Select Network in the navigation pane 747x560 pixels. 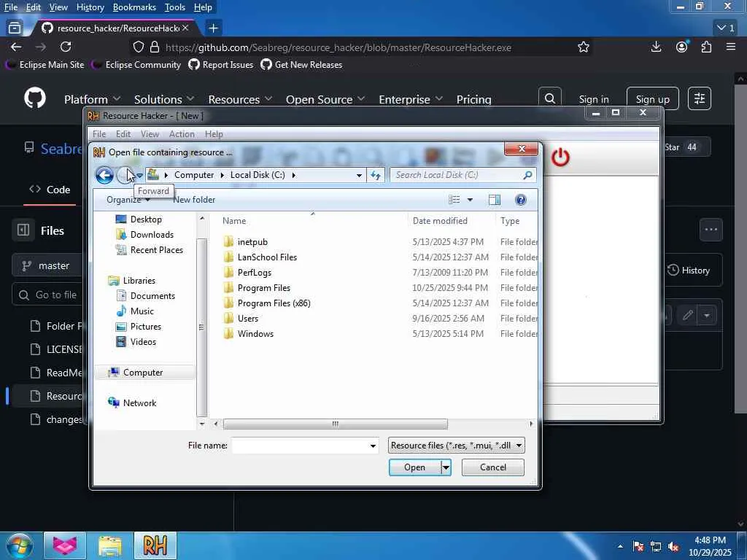point(139,402)
